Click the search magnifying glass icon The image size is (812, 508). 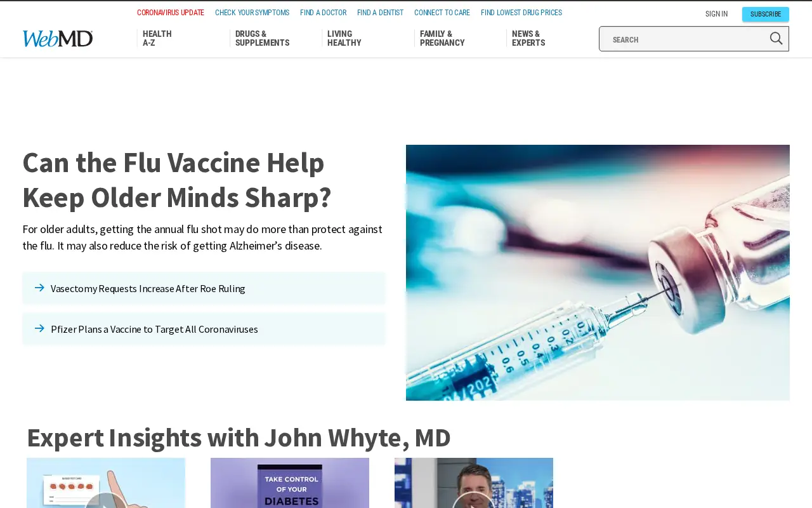pos(776,39)
